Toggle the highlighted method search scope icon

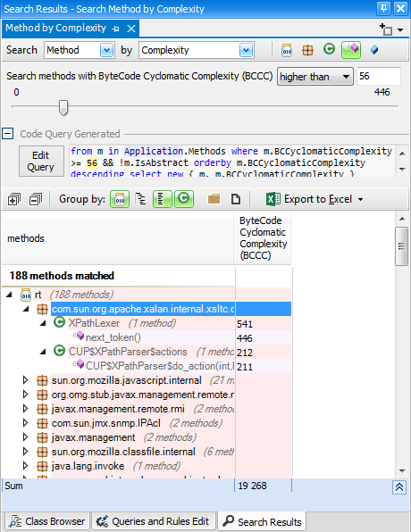(351, 50)
